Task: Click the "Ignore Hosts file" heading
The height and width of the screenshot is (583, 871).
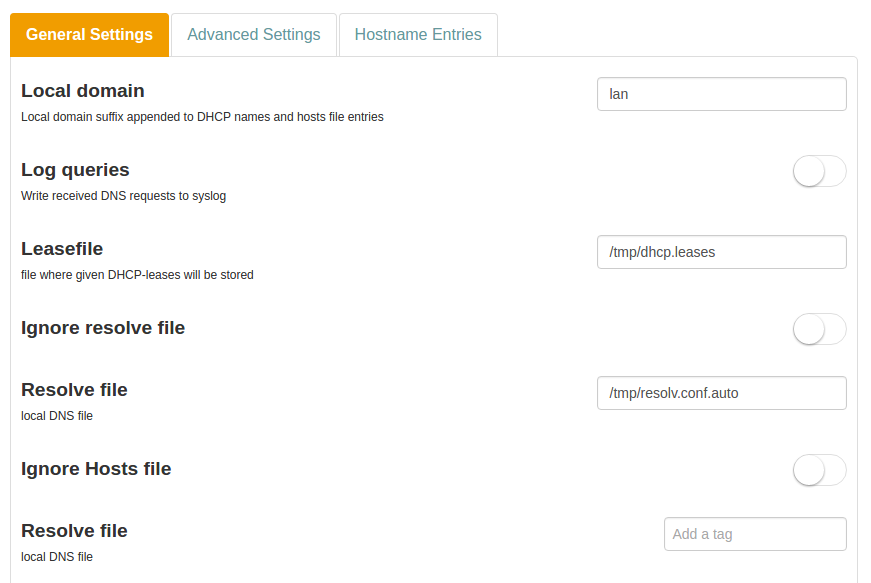Action: pyautogui.click(x=96, y=469)
